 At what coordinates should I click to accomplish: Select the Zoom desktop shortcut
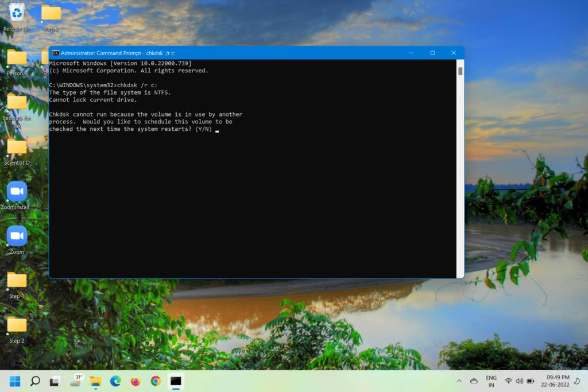(x=17, y=236)
